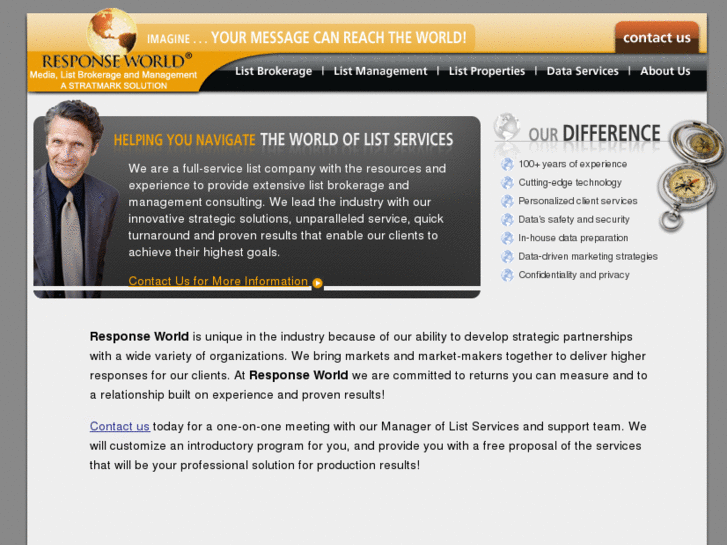
Task: Click the Helping You Navigate heading
Action: pos(283,140)
